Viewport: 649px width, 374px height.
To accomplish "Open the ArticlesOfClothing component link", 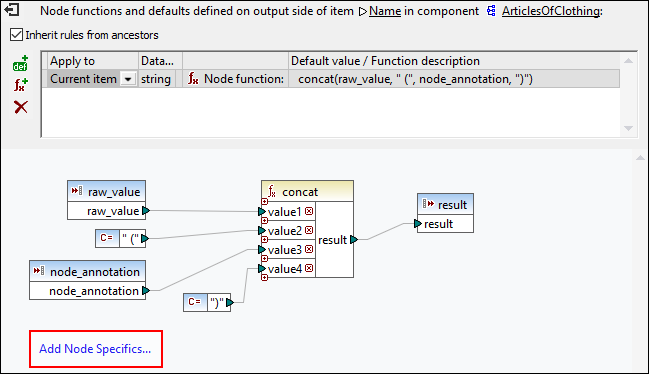I will pyautogui.click(x=550, y=11).
